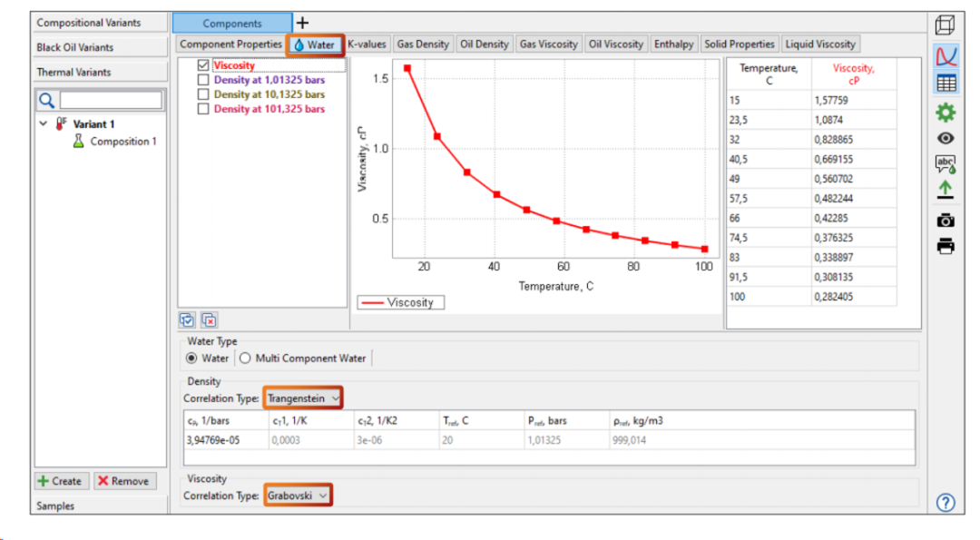
Task: Open the Trangenstein density correlation dropdown
Action: click(304, 398)
